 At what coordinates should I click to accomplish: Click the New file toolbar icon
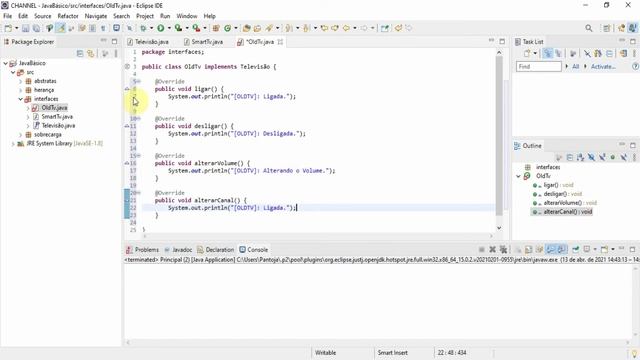tap(8, 28)
